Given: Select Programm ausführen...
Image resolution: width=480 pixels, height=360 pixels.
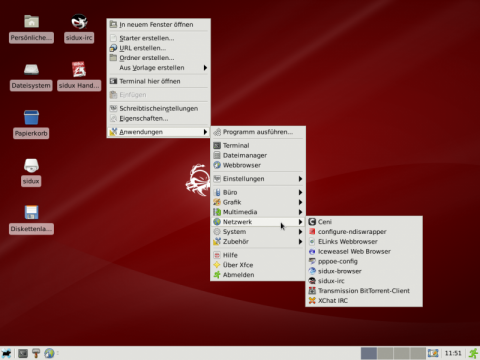Looking at the screenshot, I should click(x=258, y=132).
